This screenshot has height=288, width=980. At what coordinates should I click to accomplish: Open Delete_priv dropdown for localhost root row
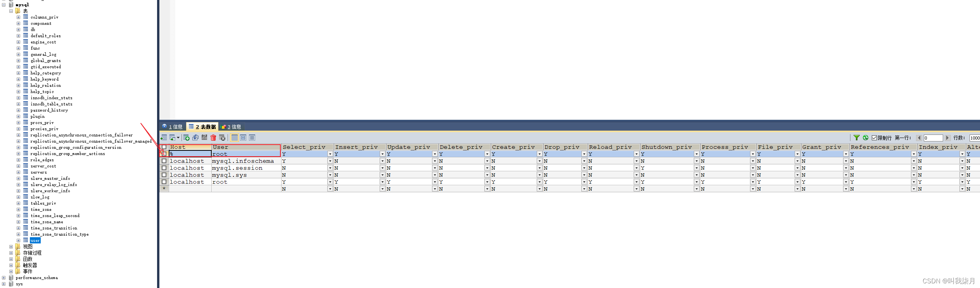coord(487,182)
